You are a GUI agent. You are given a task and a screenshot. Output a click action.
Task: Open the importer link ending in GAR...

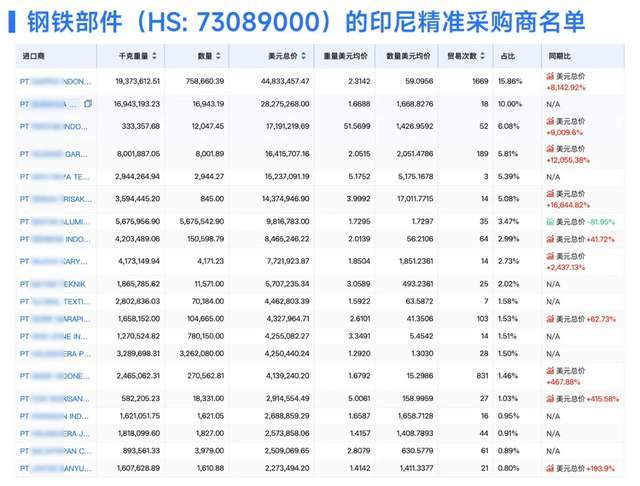(53, 154)
